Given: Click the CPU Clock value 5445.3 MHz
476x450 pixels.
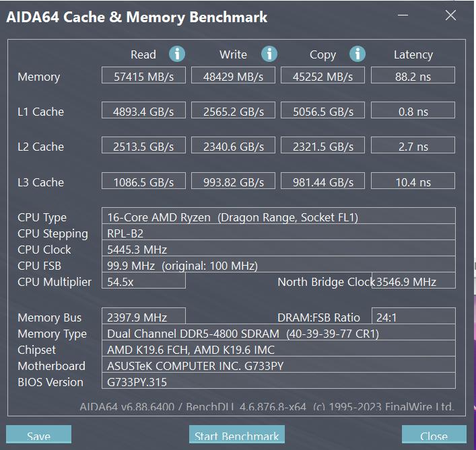Looking at the screenshot, I should tap(278, 248).
